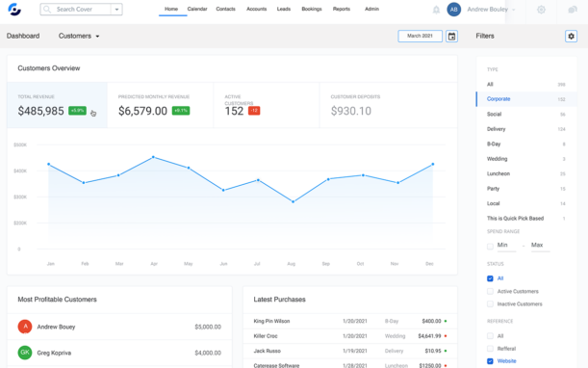
Task: Click the +5.9% green revenue badge
Action: click(x=77, y=111)
